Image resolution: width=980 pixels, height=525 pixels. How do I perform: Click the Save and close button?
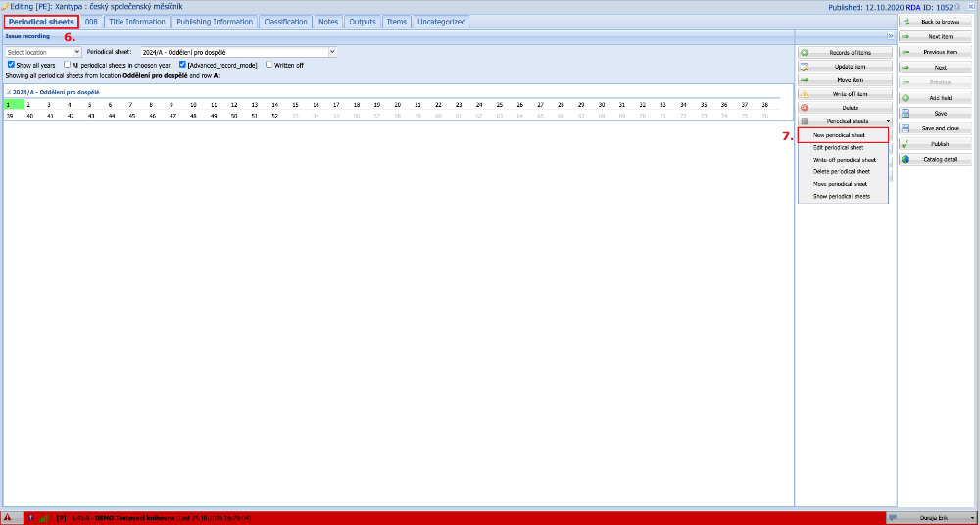[x=936, y=128]
